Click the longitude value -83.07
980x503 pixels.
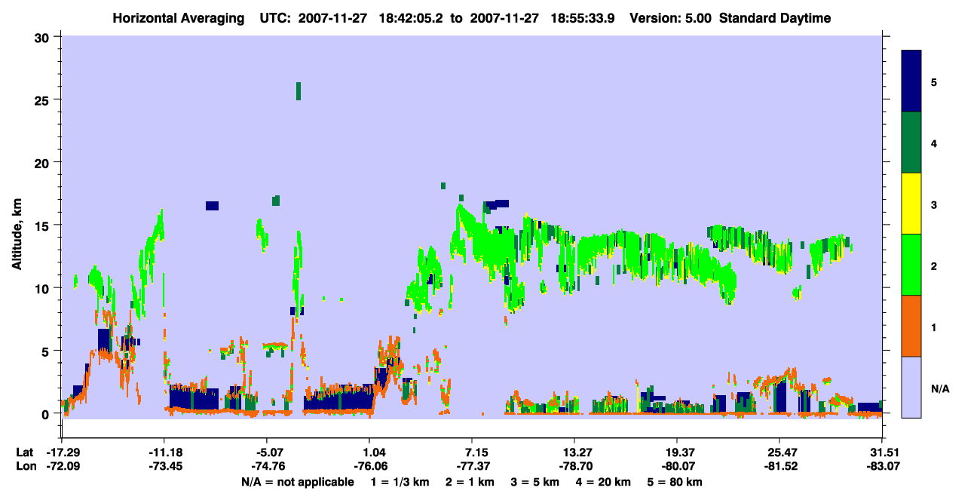[882, 466]
